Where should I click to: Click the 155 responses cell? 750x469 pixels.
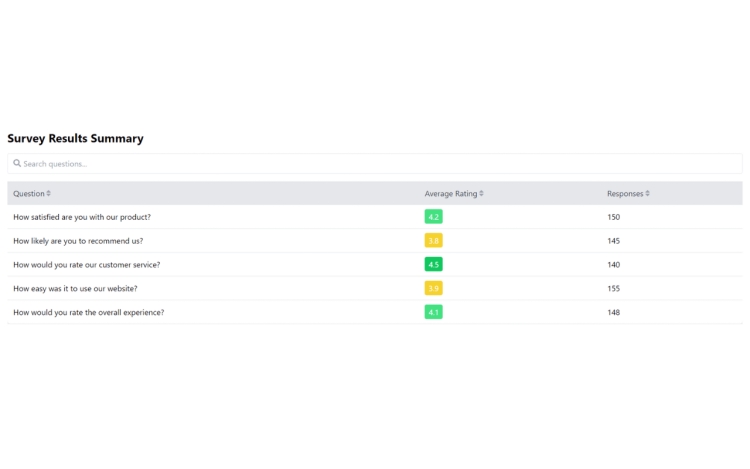pyautogui.click(x=614, y=289)
